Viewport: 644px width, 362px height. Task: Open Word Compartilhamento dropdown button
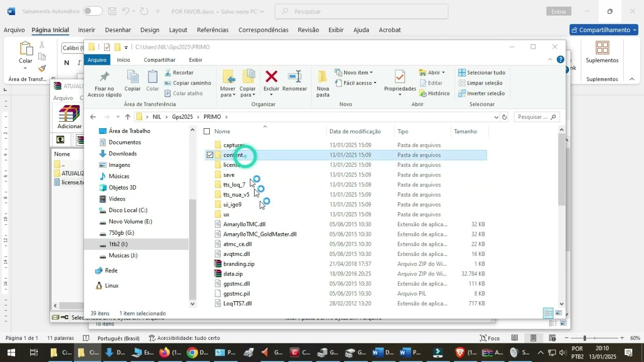604,30
